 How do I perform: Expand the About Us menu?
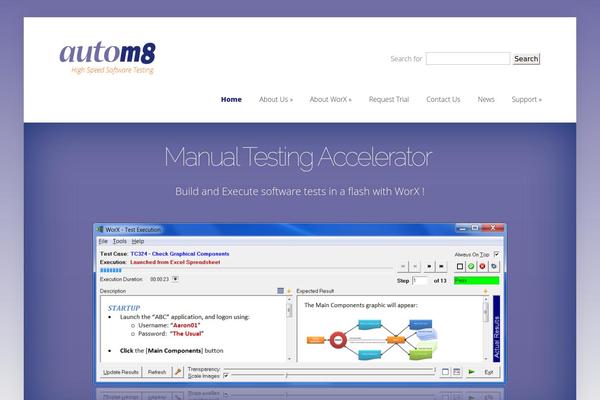coord(276,99)
